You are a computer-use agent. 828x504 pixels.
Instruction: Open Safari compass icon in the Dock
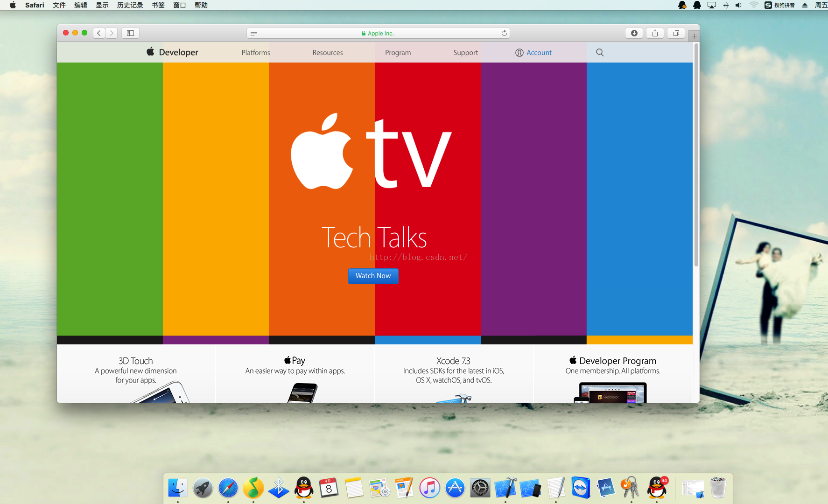228,488
